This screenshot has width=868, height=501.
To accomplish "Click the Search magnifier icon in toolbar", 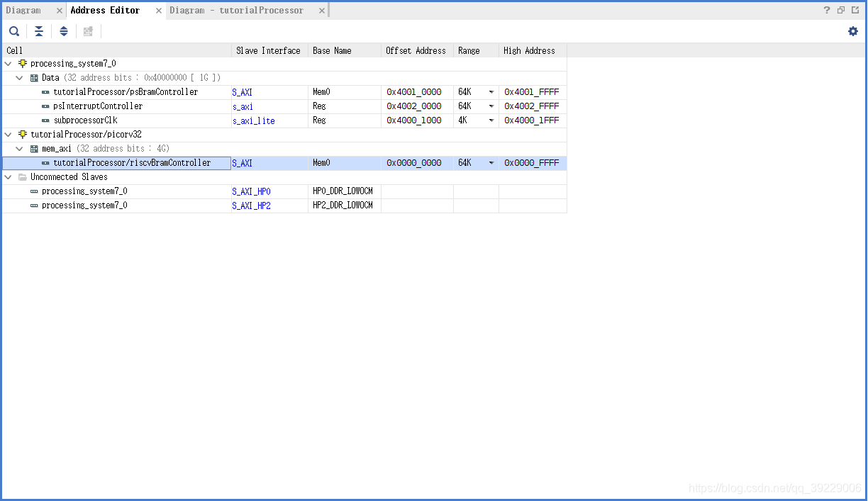I will click(x=14, y=31).
